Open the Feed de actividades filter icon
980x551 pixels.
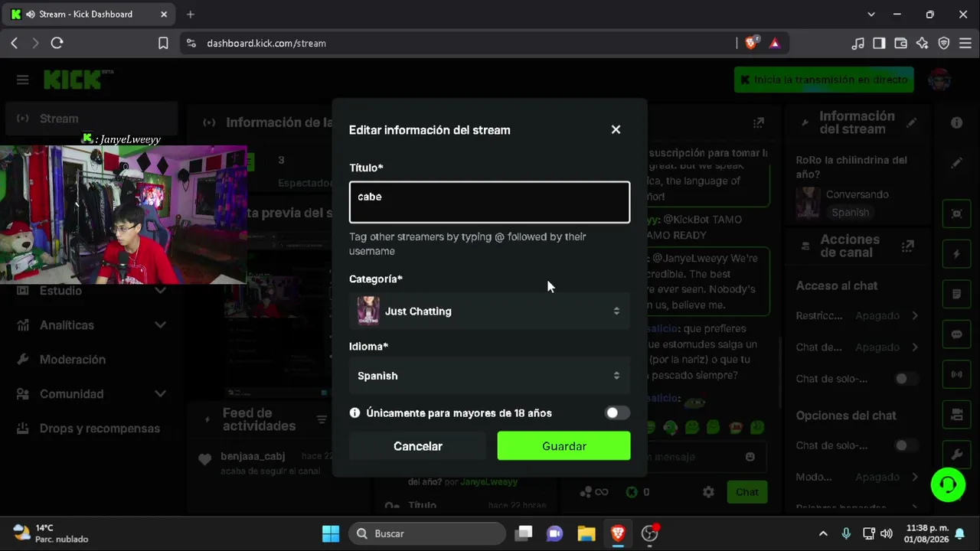[x=322, y=419]
